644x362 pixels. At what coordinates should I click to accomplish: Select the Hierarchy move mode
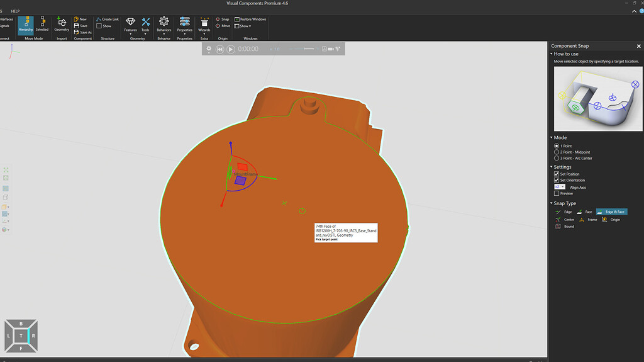25,24
